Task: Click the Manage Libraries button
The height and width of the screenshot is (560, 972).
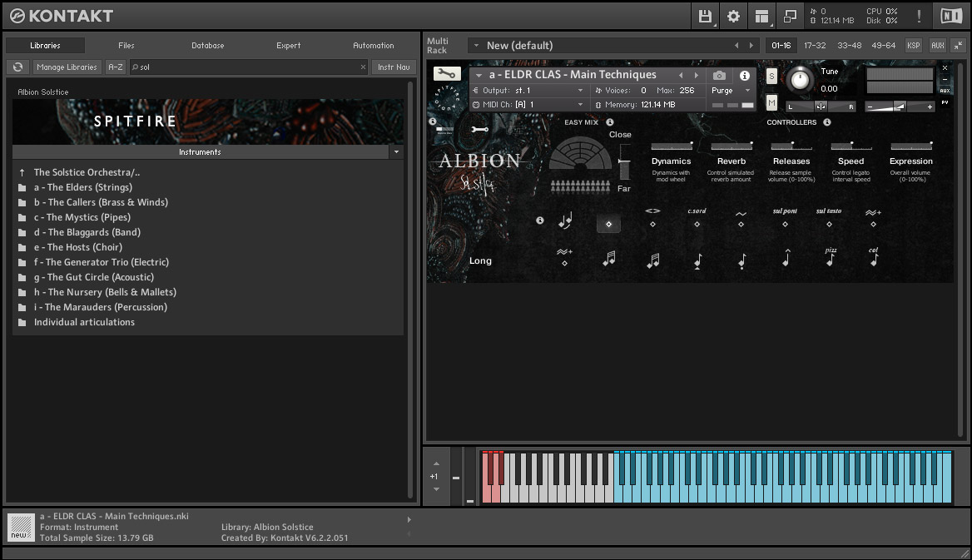Action: pyautogui.click(x=67, y=67)
